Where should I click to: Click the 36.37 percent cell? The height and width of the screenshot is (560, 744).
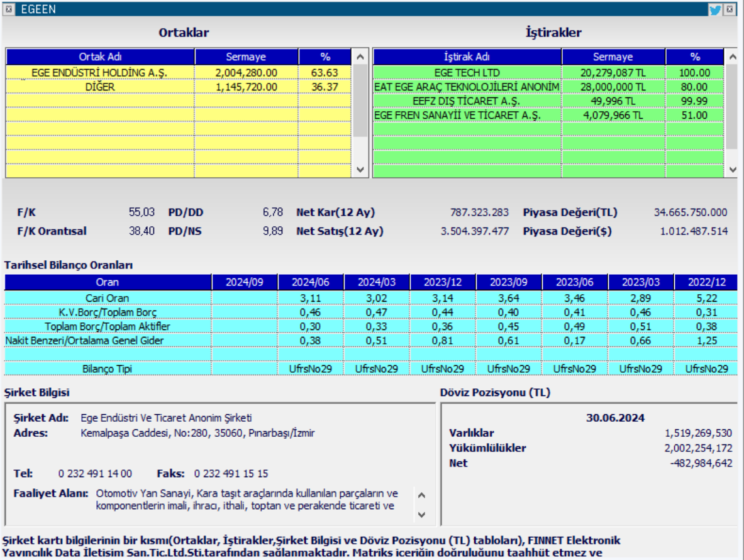click(325, 87)
